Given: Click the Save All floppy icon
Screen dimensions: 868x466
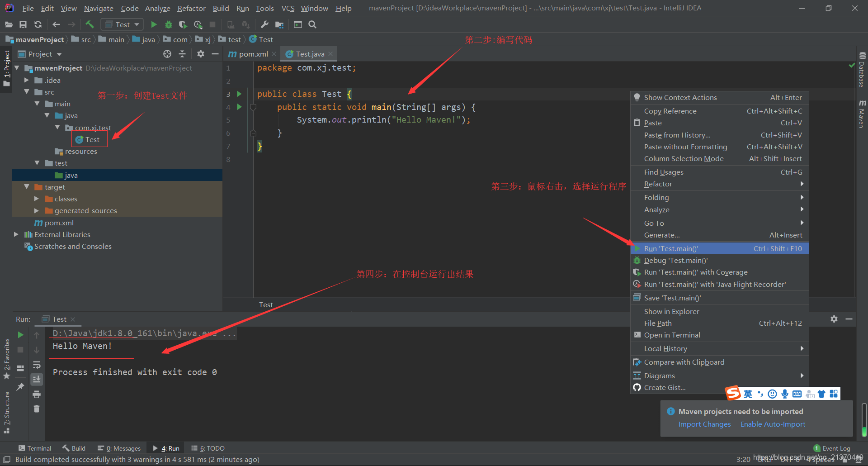Looking at the screenshot, I should tap(23, 24).
